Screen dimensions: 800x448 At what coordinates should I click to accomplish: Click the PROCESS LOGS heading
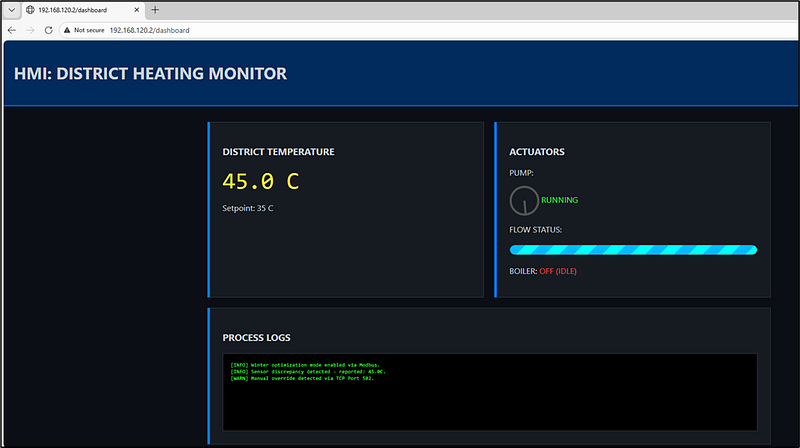click(256, 337)
